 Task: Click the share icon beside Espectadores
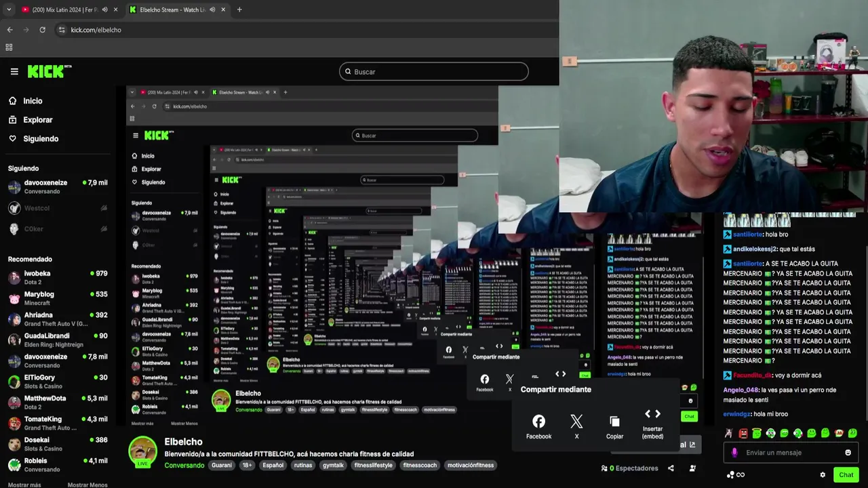(x=671, y=468)
